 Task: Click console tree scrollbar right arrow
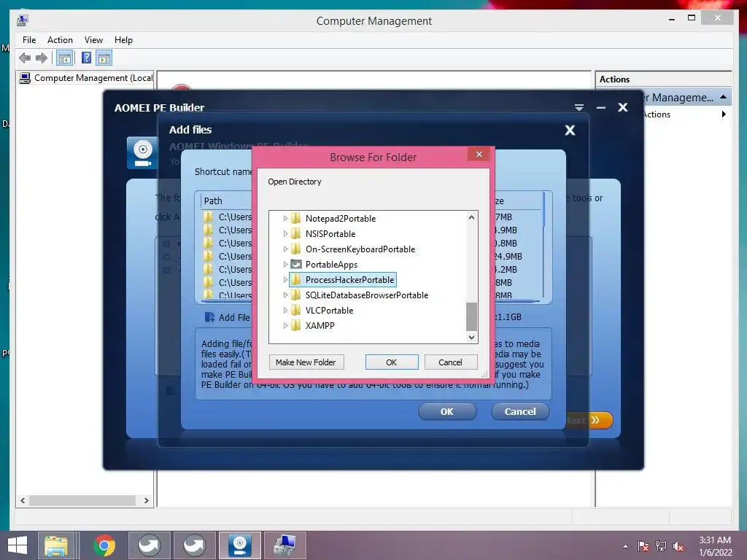146,500
